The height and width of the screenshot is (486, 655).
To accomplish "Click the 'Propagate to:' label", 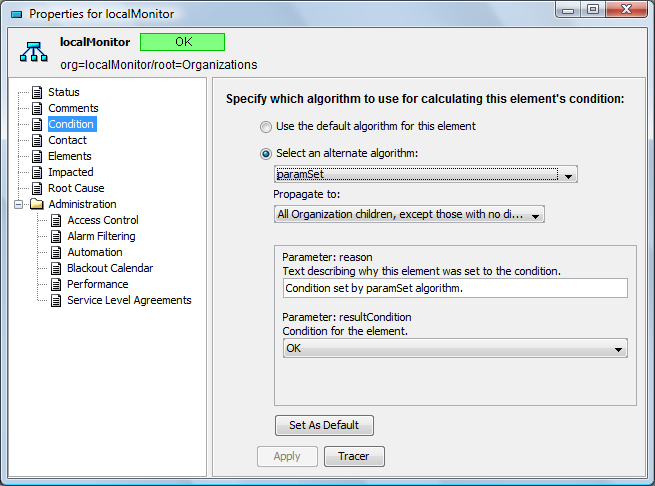I will click(x=307, y=194).
